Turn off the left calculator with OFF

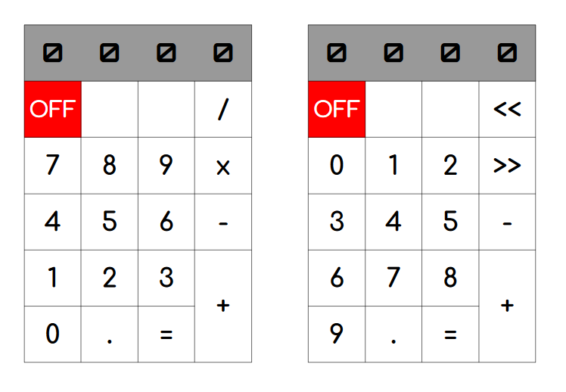(x=53, y=110)
